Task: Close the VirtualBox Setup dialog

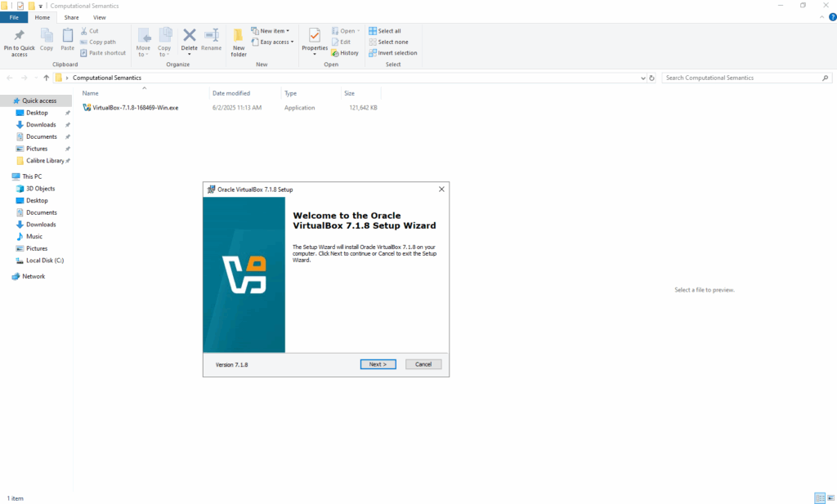Action: point(441,190)
